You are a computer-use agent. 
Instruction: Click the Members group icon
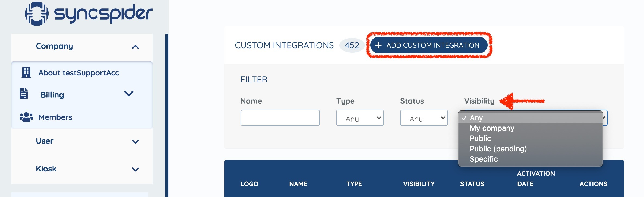(x=26, y=117)
